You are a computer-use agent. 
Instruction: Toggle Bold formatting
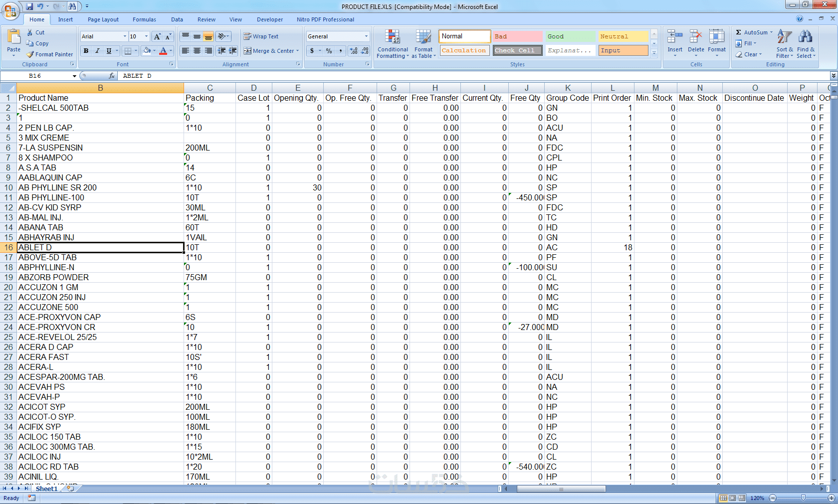[x=86, y=51]
